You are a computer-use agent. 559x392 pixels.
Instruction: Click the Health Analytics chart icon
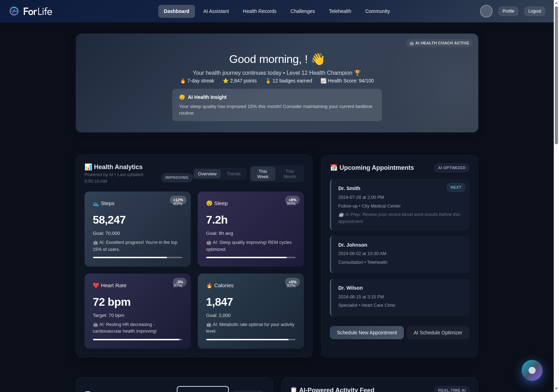88,167
